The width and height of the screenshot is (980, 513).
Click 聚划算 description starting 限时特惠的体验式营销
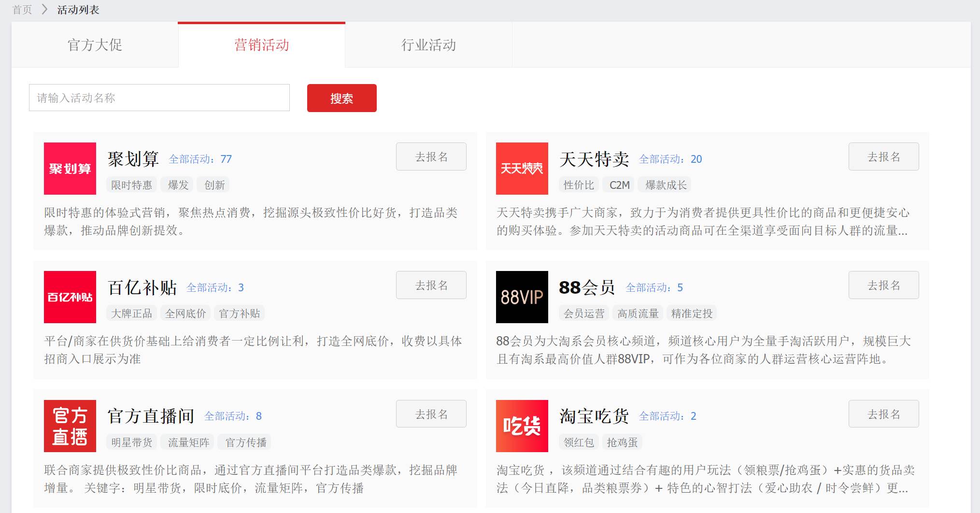[251, 221]
